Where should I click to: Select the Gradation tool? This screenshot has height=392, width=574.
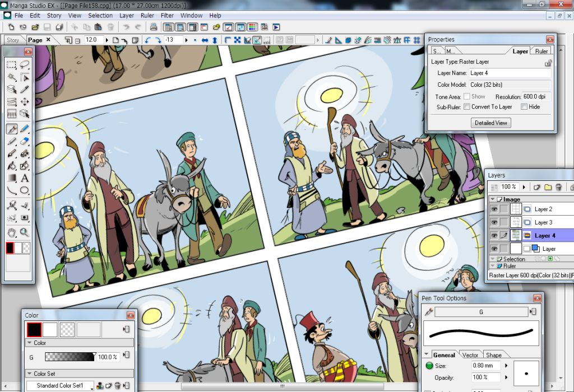(12, 178)
